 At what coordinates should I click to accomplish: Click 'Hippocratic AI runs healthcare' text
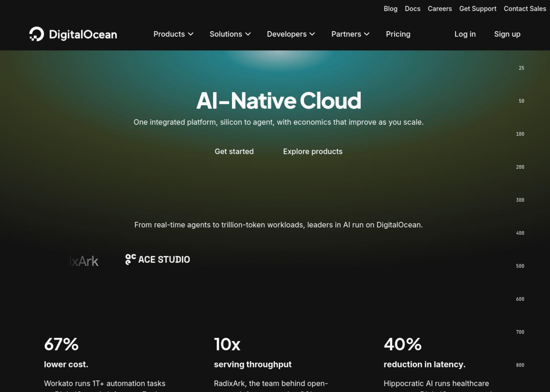(436, 383)
